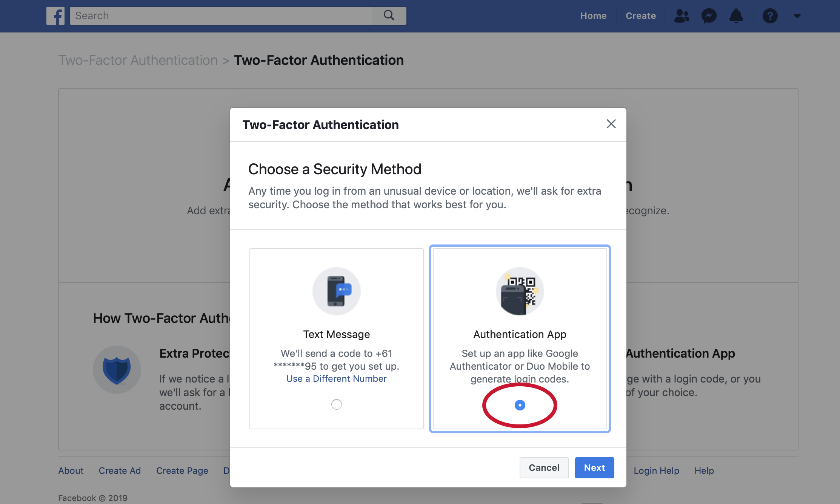Click the account dropdown arrow
The image size is (840, 504).
(x=797, y=15)
